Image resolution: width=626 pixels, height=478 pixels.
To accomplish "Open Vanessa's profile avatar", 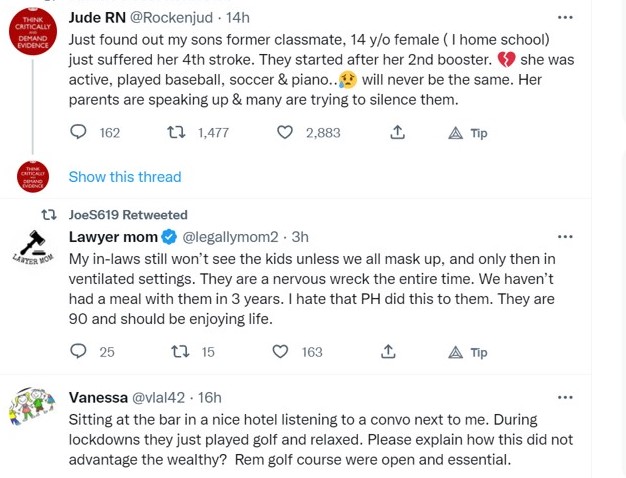I will click(32, 408).
